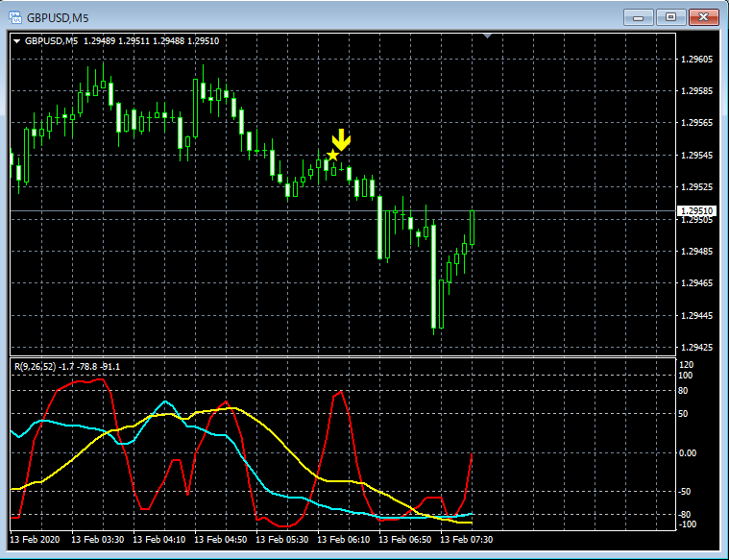729x560 pixels.
Task: Click price level 1.29545 on scale
Action: (696, 155)
